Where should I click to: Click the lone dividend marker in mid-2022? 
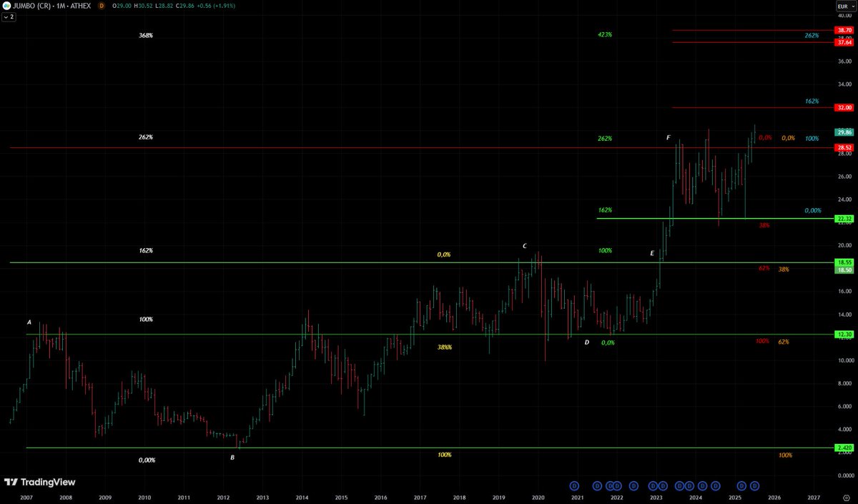click(x=634, y=486)
